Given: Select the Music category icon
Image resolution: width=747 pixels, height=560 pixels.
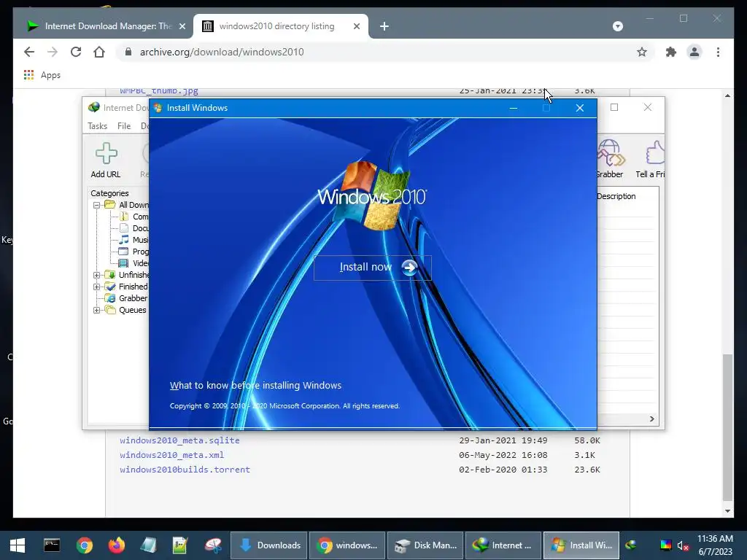Looking at the screenshot, I should [124, 239].
